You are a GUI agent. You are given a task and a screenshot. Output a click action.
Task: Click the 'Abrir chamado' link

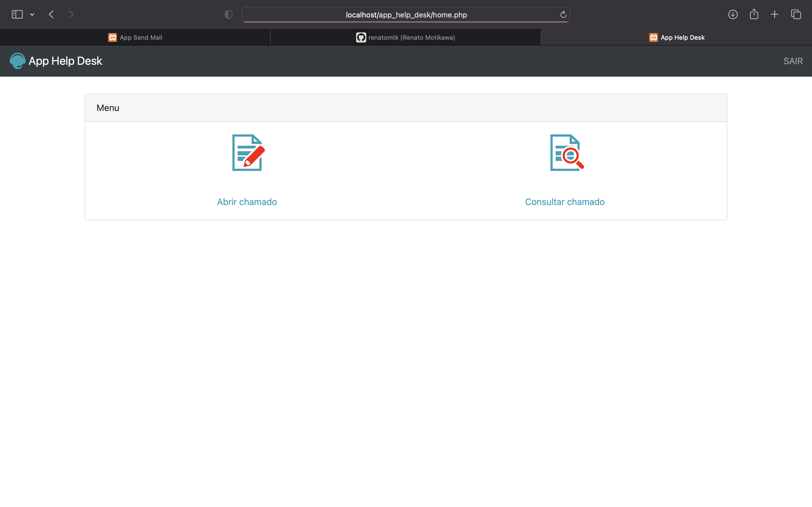click(247, 201)
